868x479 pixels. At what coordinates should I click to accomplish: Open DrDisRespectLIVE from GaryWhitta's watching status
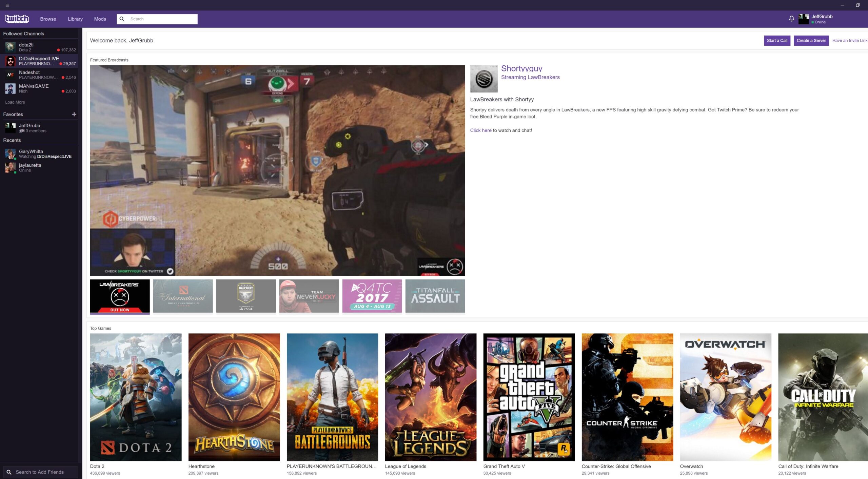click(54, 157)
